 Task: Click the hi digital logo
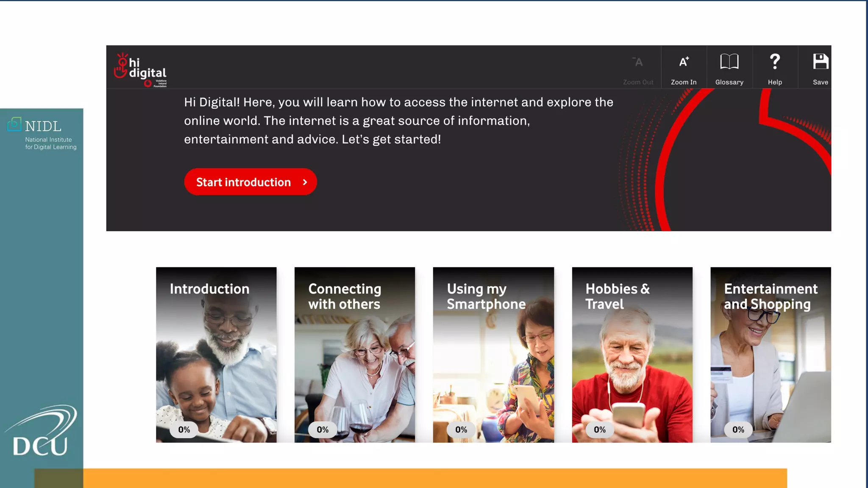[x=140, y=70]
